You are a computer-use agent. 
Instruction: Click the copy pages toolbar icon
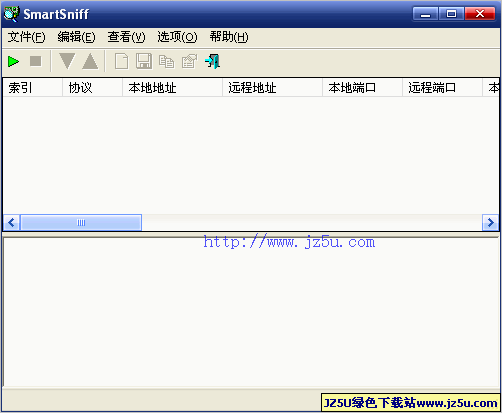pyautogui.click(x=167, y=61)
